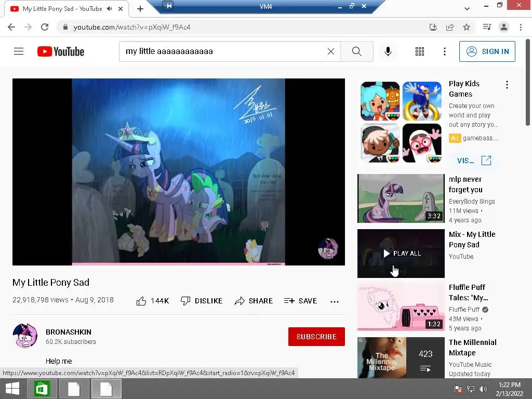Open the taskbar clock 1:22 PM
Viewport: 532px width, 399px height.
point(509,389)
